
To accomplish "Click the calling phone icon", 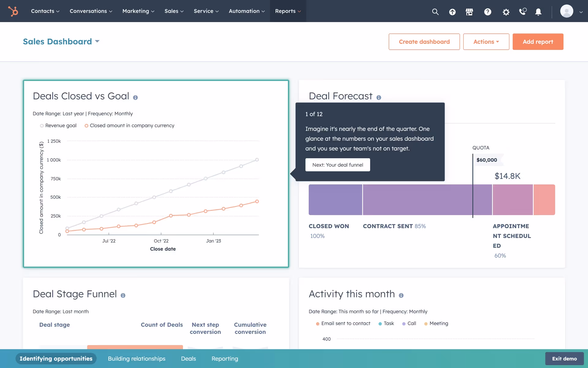I will [522, 12].
